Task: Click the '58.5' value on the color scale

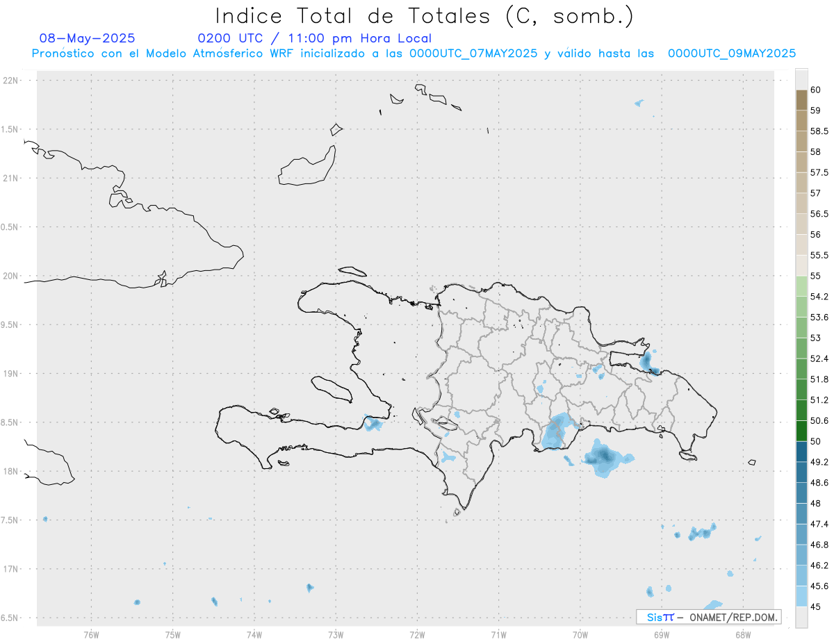Action: pos(819,131)
